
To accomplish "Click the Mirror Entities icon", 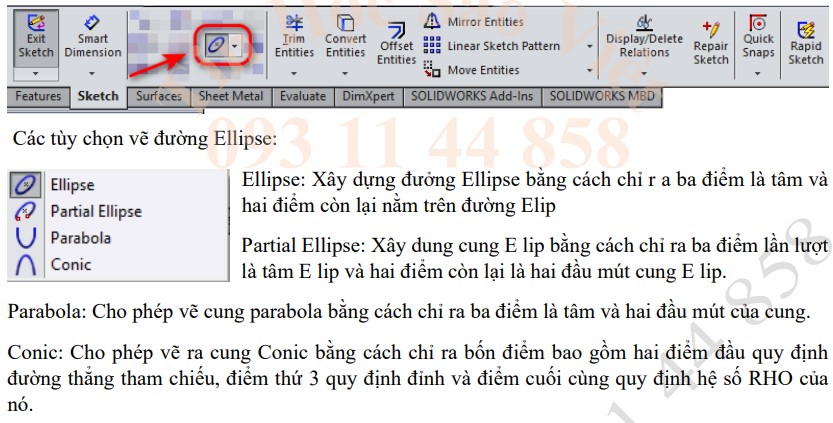I will click(432, 21).
